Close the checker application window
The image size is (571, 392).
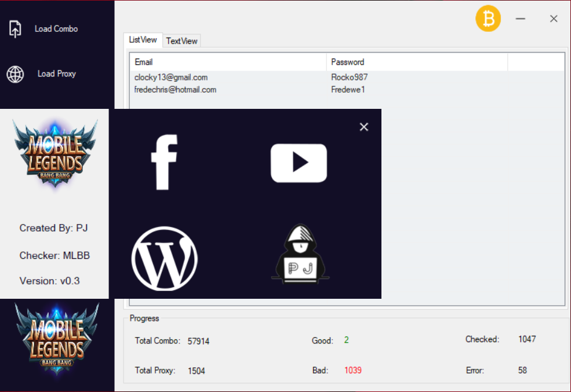pyautogui.click(x=554, y=19)
